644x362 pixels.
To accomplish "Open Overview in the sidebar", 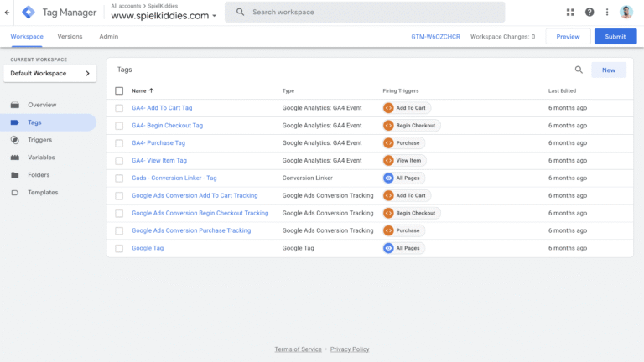I will point(41,105).
